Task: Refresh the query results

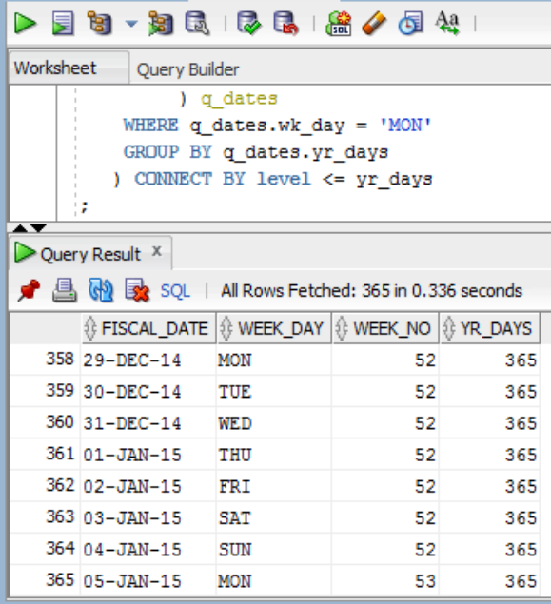Action: point(101,290)
